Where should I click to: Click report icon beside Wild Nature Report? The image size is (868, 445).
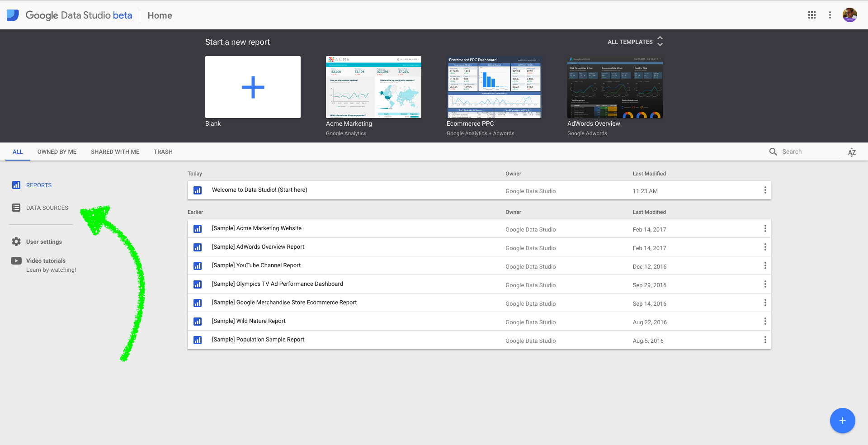tap(198, 322)
